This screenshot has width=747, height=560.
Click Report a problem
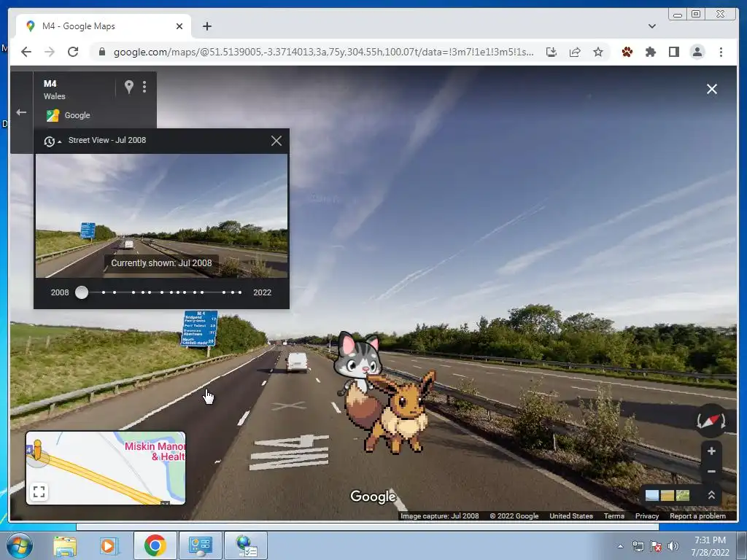point(697,516)
